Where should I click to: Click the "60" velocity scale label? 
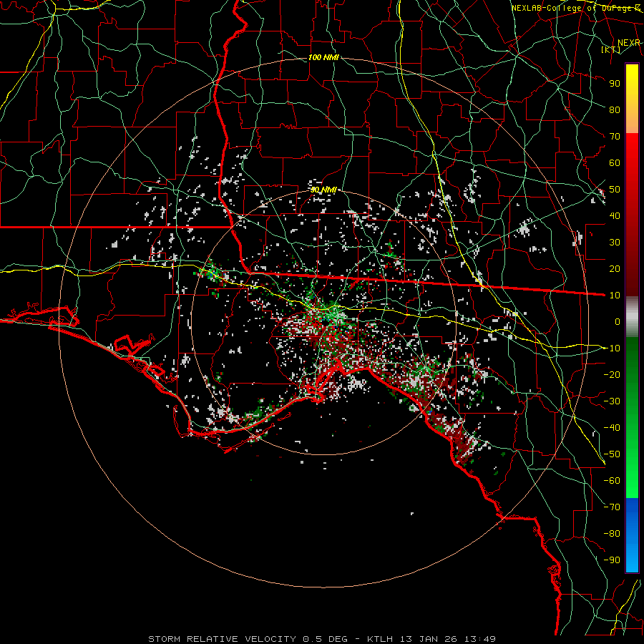click(615, 162)
